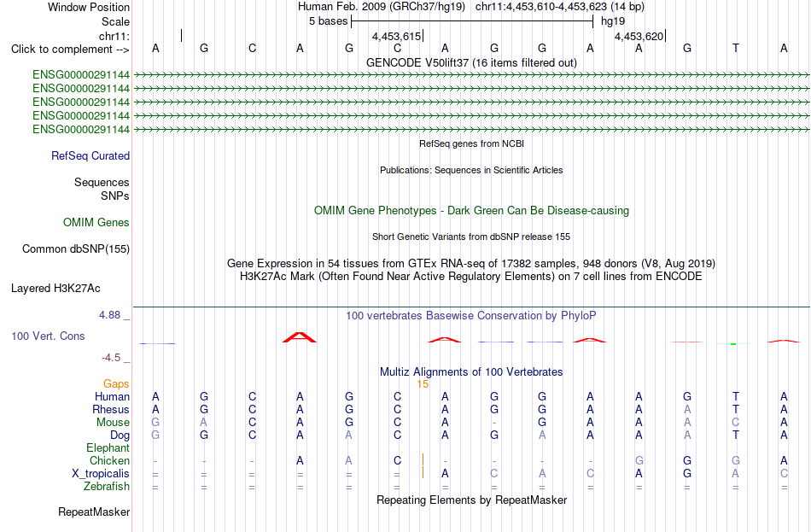Click 'Multiz Alignments of 100 Vertebrates' title

[471, 371]
